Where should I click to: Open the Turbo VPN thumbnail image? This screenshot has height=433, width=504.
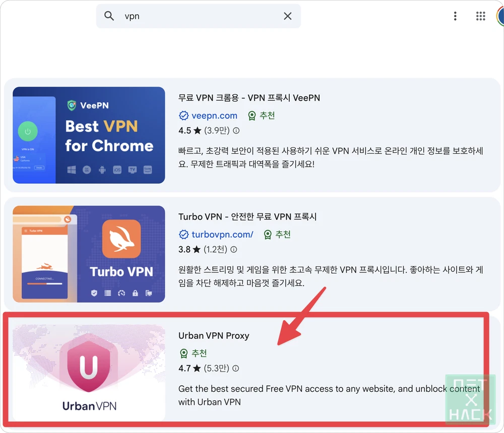point(89,254)
